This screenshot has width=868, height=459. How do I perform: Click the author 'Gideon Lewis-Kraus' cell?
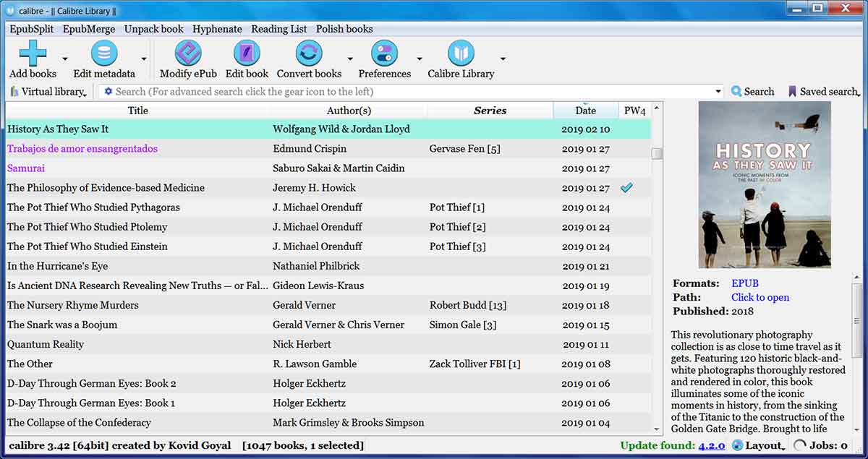click(349, 286)
